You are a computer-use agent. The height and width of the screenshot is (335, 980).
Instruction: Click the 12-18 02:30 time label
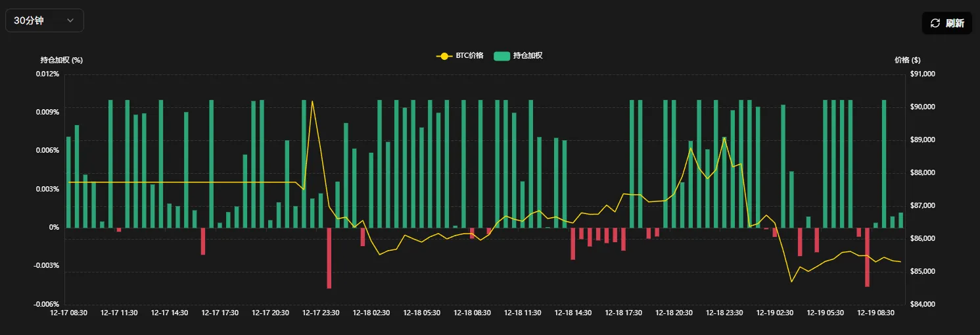371,313
